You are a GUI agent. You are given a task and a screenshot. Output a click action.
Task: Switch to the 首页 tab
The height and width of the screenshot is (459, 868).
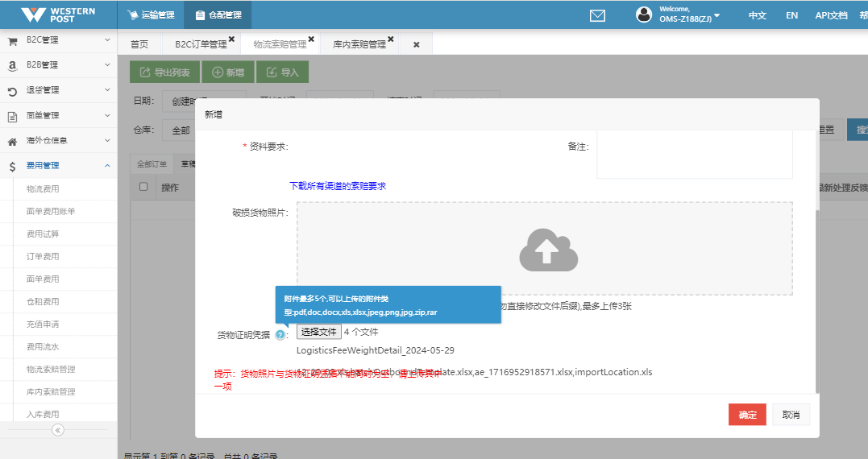click(139, 44)
